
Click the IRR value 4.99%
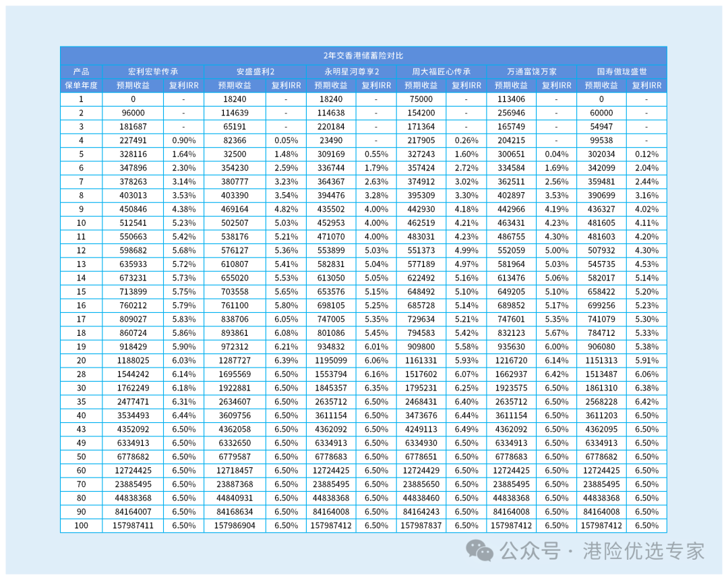pyautogui.click(x=466, y=250)
